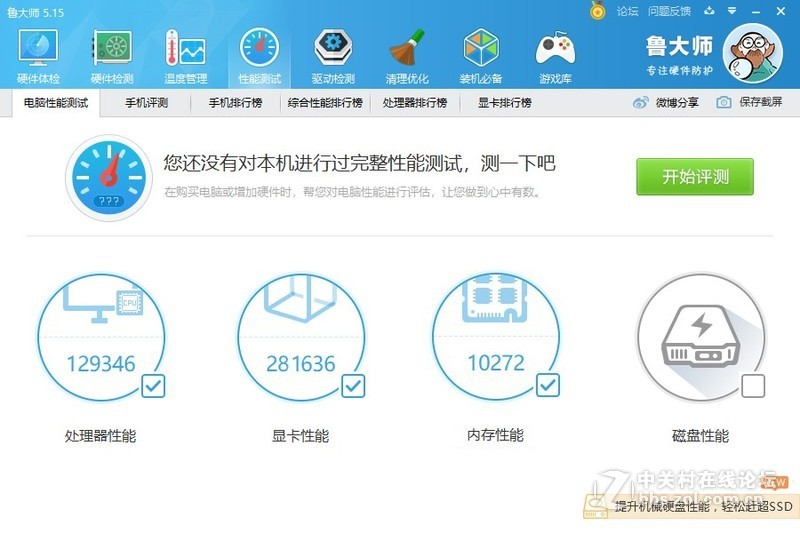Open 问题反馈 feedback link

coord(669,11)
